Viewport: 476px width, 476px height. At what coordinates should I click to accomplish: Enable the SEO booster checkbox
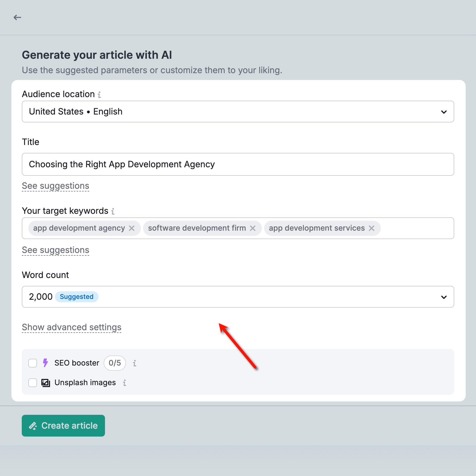33,363
